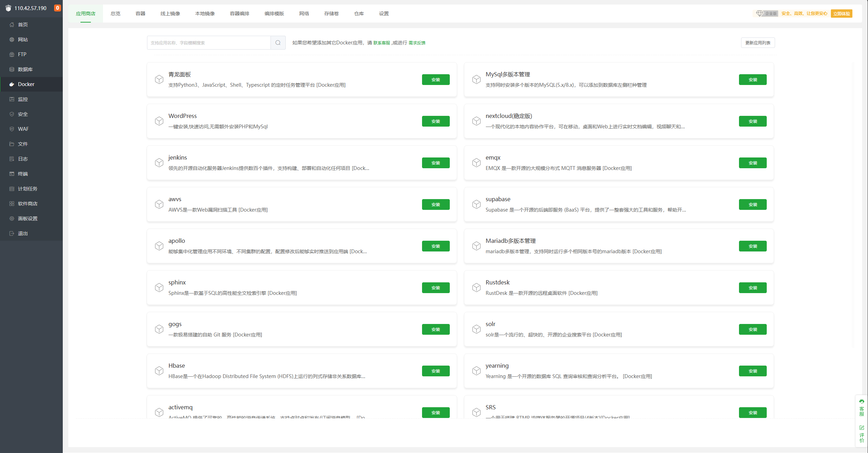Select the 应用商店 tab
Screen dimensions: 868x453
coord(86,14)
